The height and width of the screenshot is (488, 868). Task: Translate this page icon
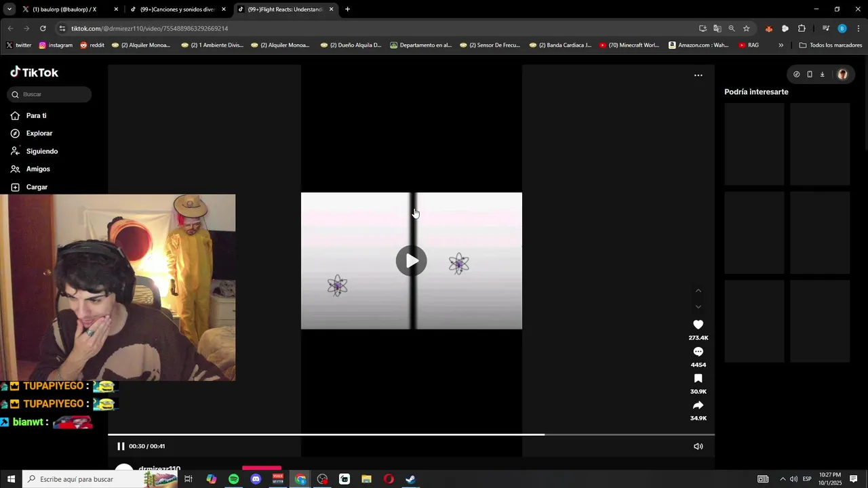click(x=717, y=28)
